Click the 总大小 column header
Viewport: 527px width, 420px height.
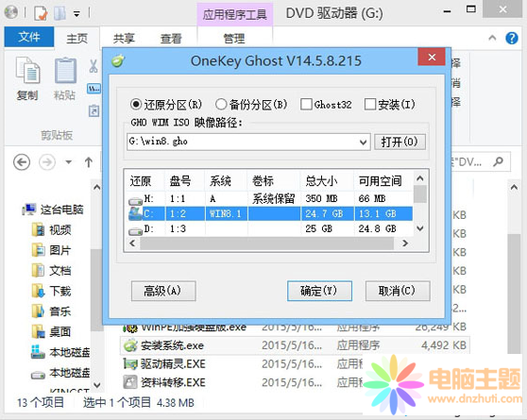pyautogui.click(x=327, y=181)
